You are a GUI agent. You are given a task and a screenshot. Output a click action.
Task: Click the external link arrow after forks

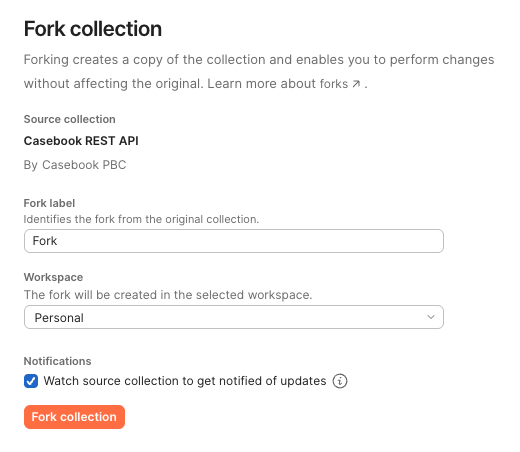point(356,84)
